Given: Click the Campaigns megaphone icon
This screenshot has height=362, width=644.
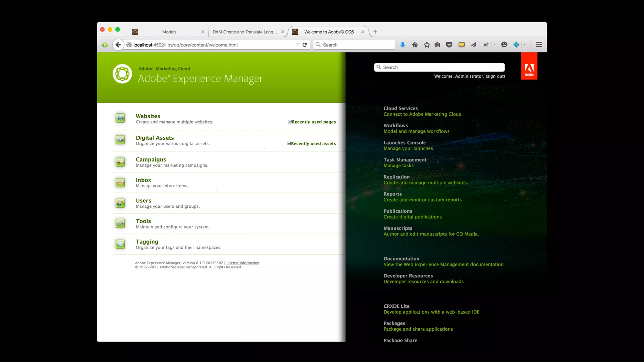Looking at the screenshot, I should coord(120,162).
